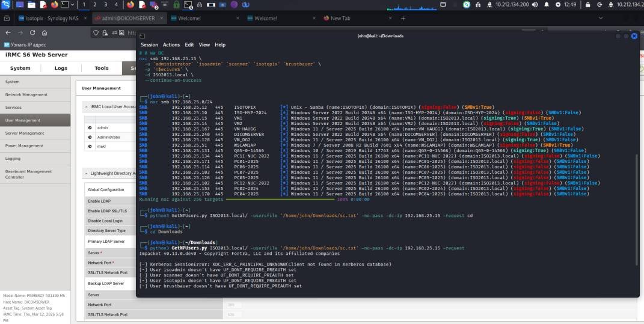Select System in the iRMC sidebar

35,82
